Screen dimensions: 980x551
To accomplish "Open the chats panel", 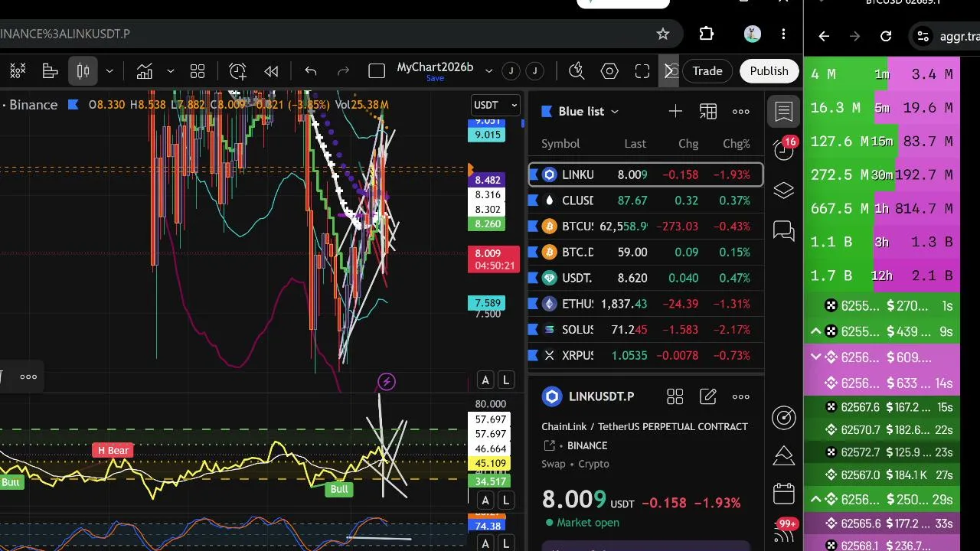I will (x=784, y=230).
